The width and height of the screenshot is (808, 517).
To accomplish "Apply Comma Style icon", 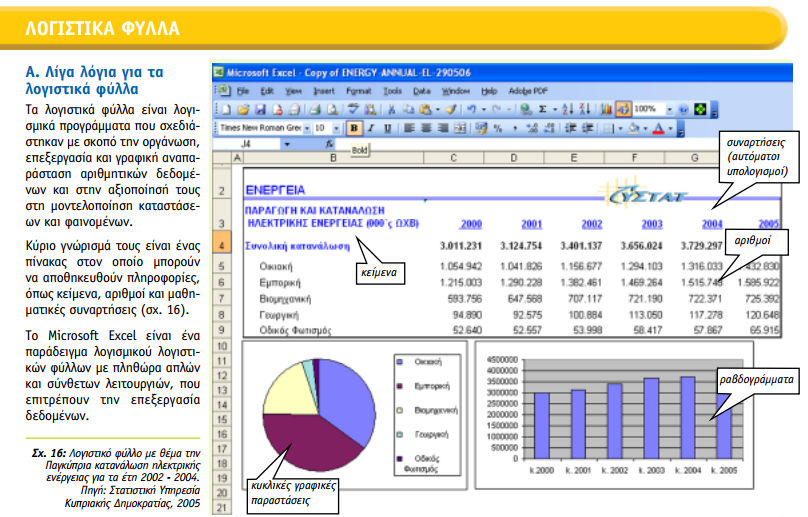I will [515, 128].
